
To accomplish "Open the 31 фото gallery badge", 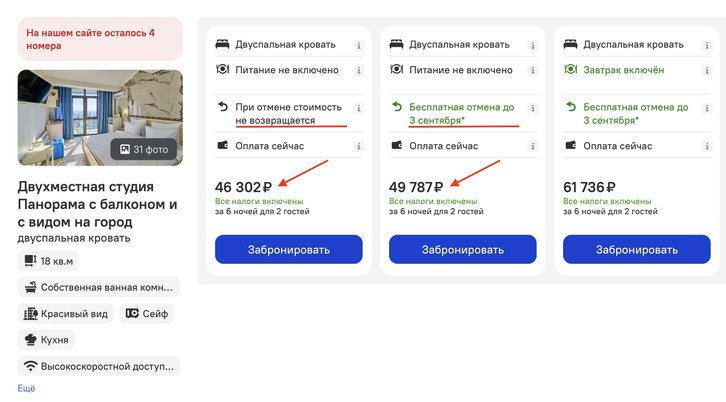I will (x=144, y=150).
